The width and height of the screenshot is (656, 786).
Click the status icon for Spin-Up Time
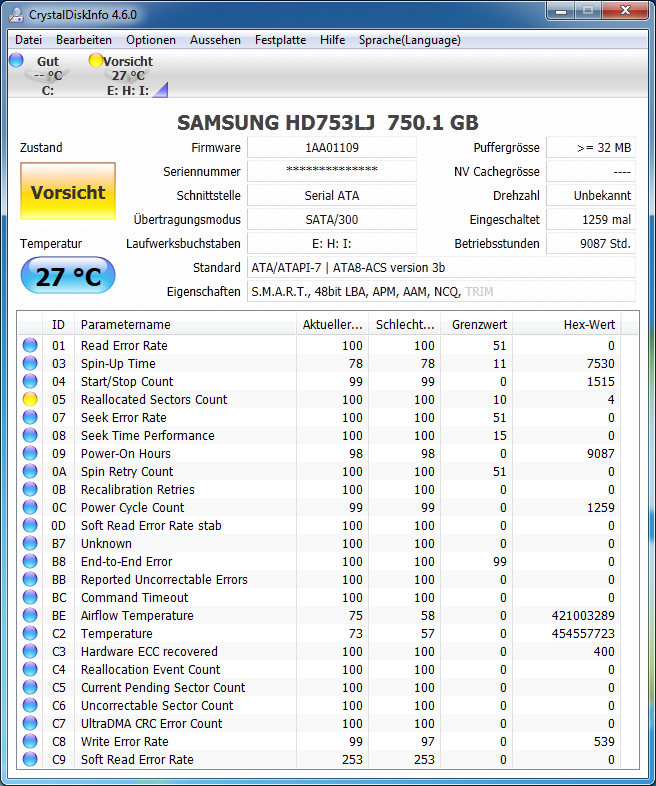click(30, 363)
